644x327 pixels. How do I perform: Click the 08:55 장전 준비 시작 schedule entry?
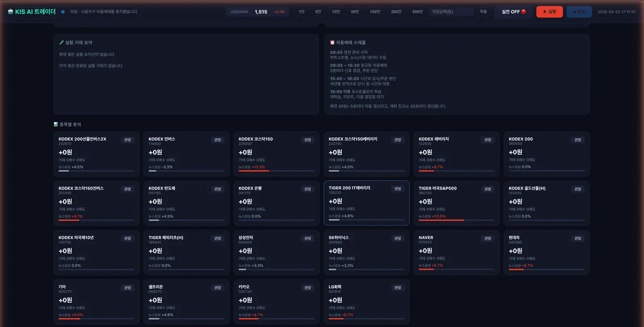click(x=349, y=52)
